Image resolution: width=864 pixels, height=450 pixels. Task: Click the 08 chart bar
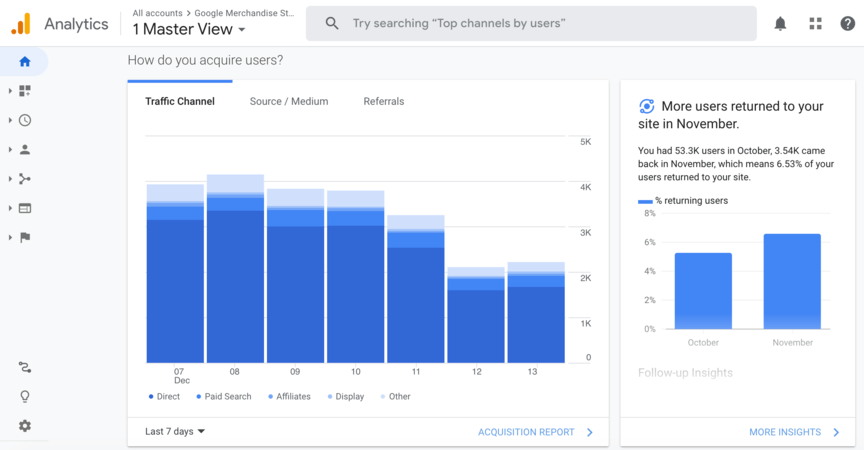[x=235, y=268]
